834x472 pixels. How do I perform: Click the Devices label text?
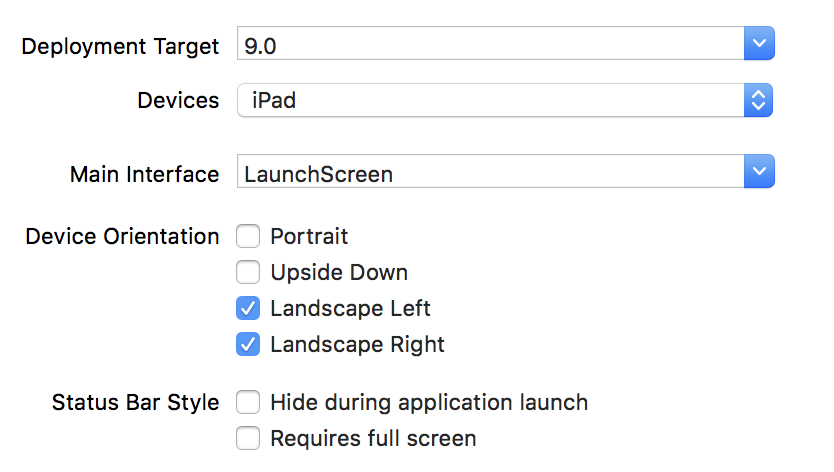click(x=178, y=100)
